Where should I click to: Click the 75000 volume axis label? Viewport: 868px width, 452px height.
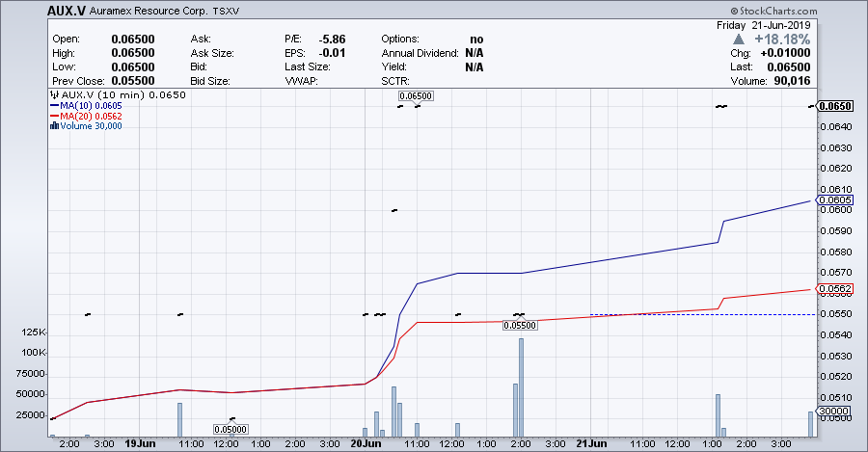click(x=31, y=373)
